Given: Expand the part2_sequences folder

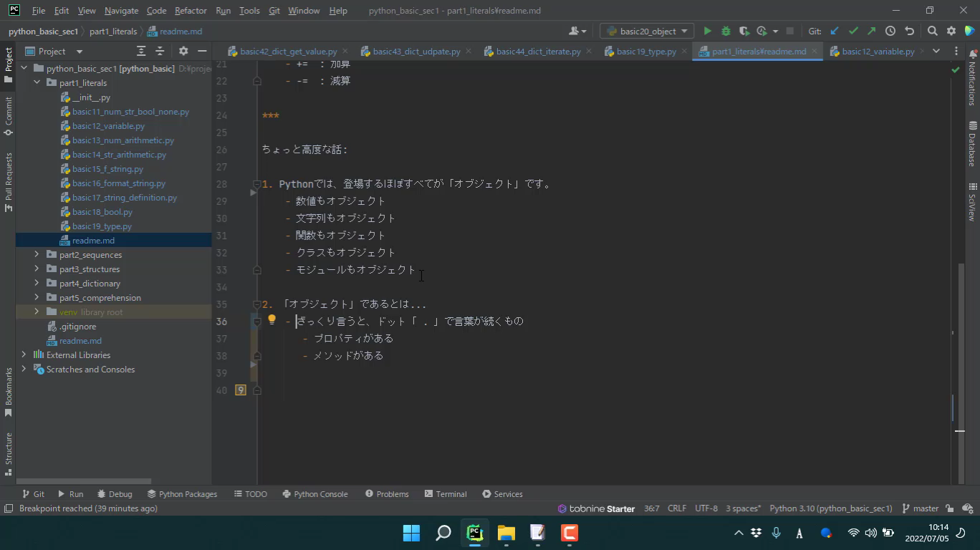Looking at the screenshot, I should pyautogui.click(x=37, y=255).
